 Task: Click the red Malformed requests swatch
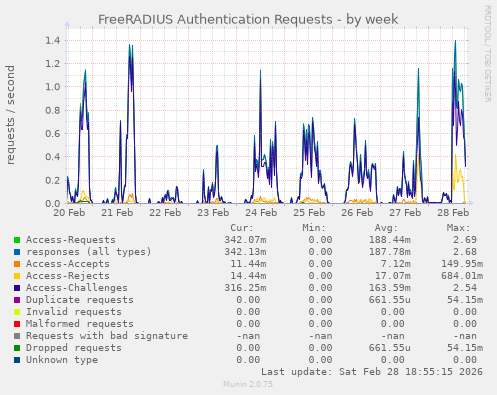tap(17, 324)
